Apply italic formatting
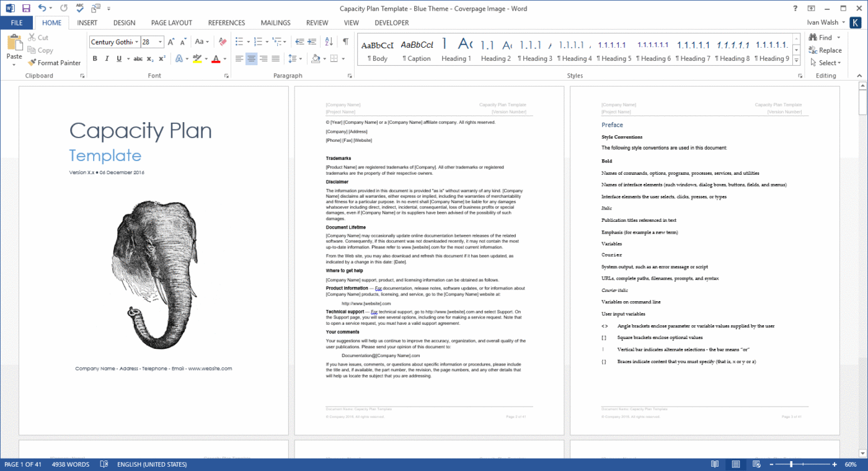 105,58
